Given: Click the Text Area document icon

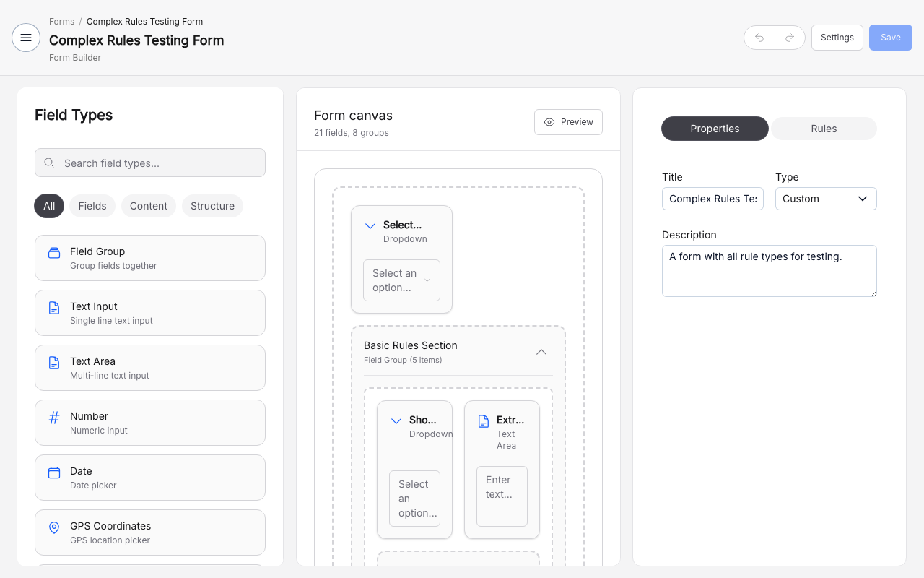Looking at the screenshot, I should click(x=54, y=363).
